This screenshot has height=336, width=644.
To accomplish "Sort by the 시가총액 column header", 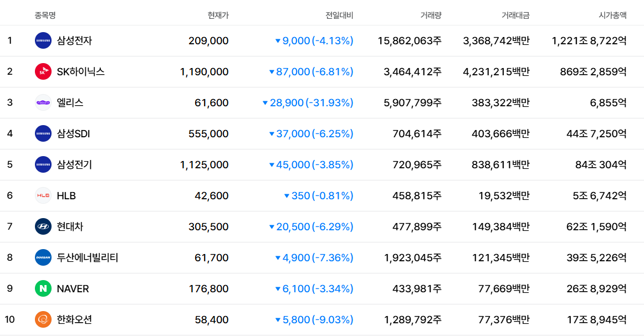I will [613, 15].
